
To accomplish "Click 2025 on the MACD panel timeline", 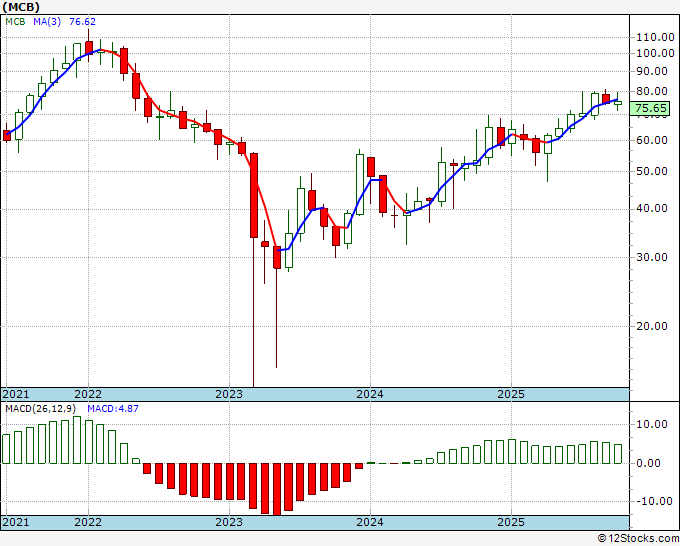I will point(511,522).
